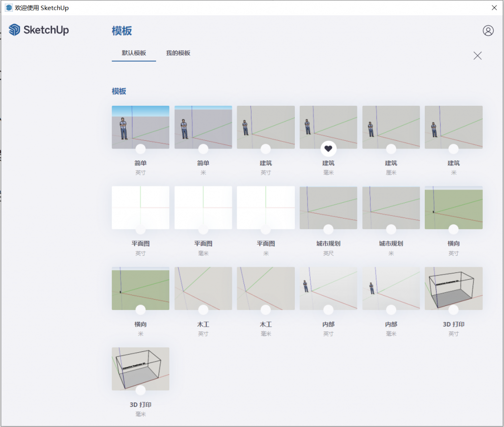
Task: Mark the 简单 英寸 template as favorite
Action: 140,149
